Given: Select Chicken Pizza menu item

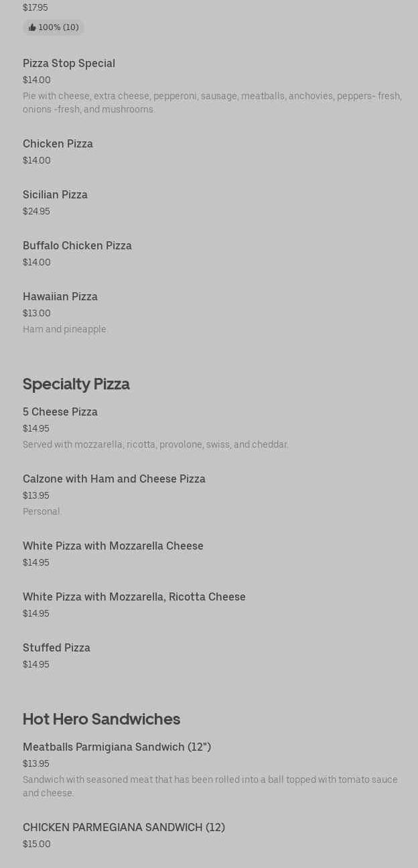Looking at the screenshot, I should (58, 144).
